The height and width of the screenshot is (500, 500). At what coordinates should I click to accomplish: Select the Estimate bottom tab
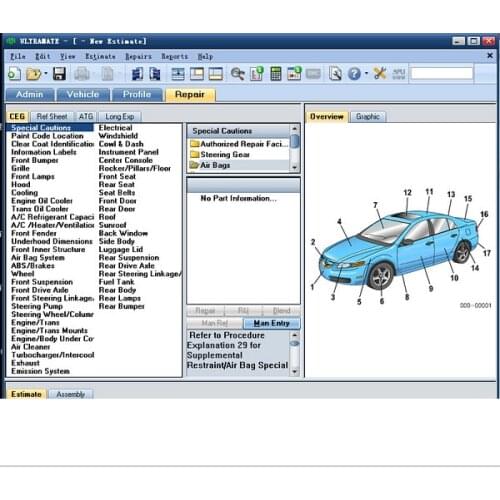(x=26, y=394)
